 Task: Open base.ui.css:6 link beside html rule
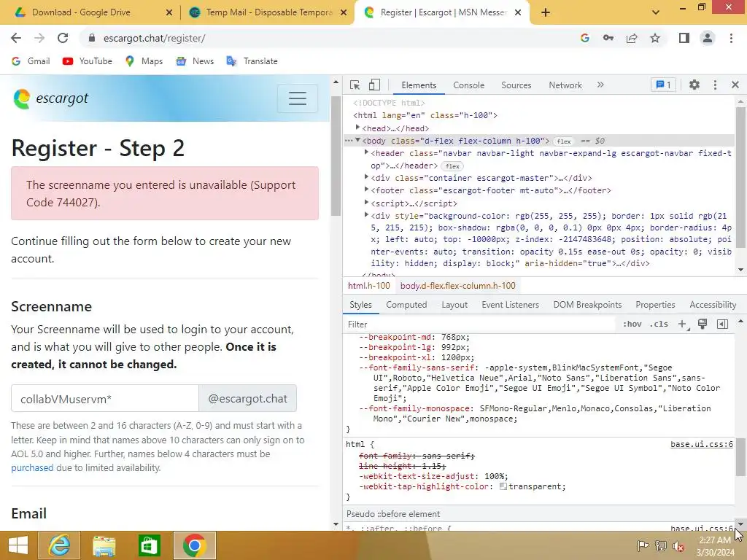tap(701, 444)
